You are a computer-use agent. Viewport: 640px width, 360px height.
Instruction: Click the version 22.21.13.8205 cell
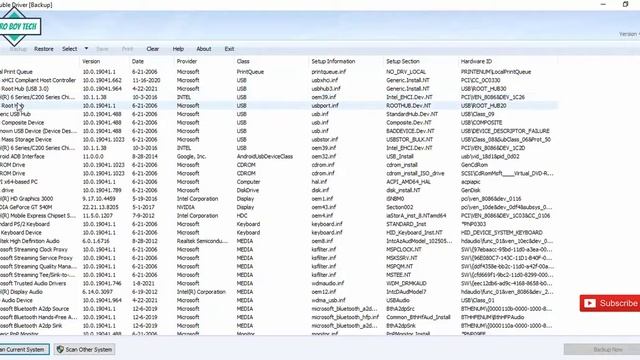tap(100, 207)
